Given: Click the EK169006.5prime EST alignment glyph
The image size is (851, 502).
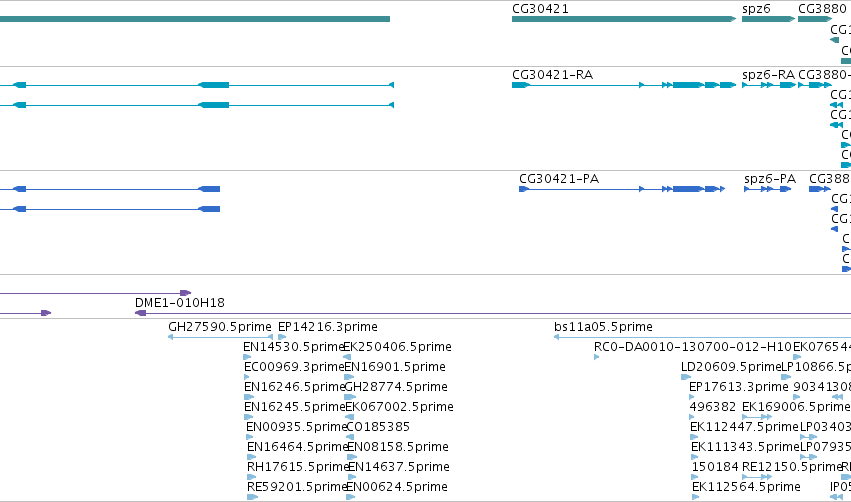Looking at the screenshot, I should (757, 417).
